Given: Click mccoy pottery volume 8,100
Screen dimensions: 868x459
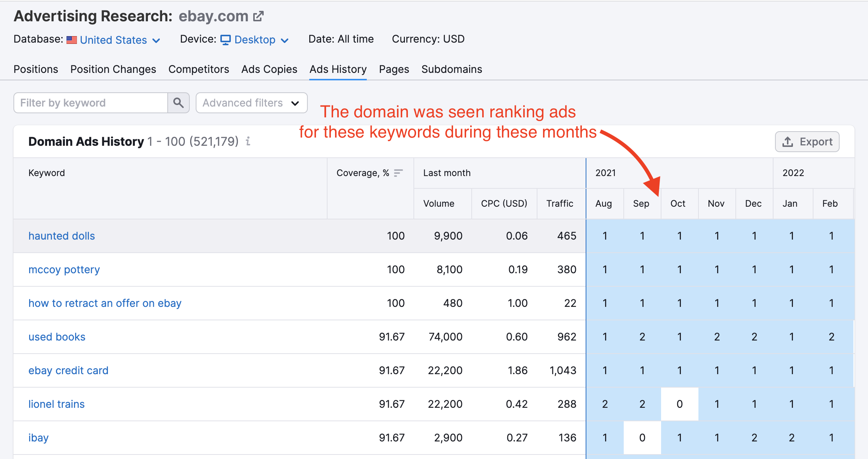Looking at the screenshot, I should [450, 269].
